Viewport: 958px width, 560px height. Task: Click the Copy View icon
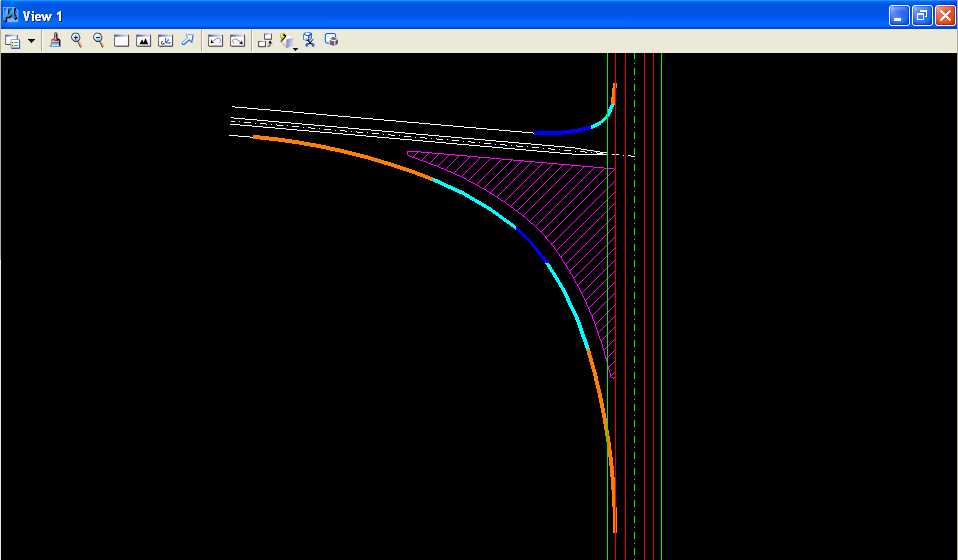pos(265,41)
